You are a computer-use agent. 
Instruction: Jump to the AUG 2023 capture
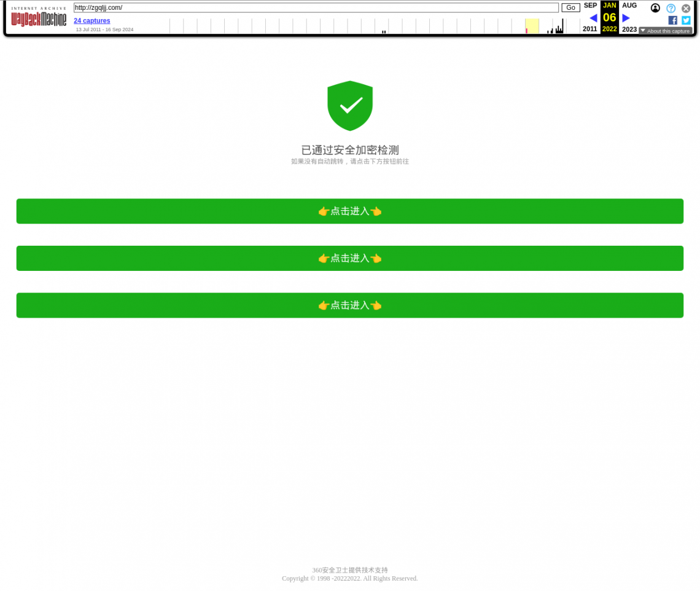(629, 6)
